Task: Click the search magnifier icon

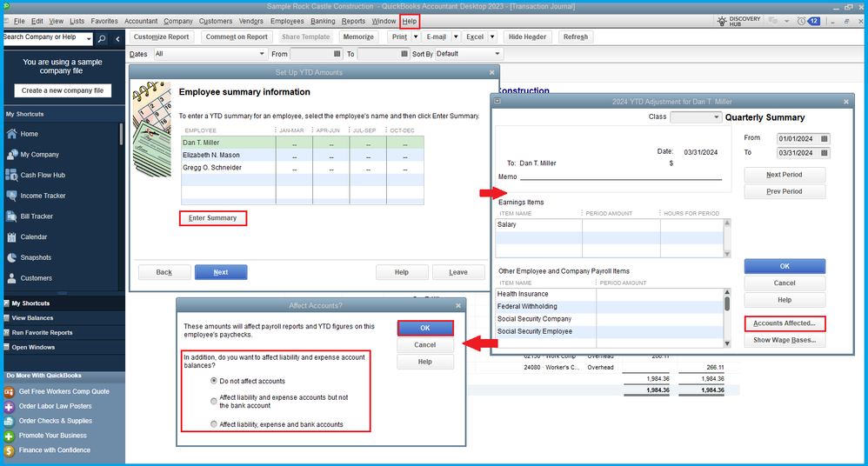Action: [102, 39]
